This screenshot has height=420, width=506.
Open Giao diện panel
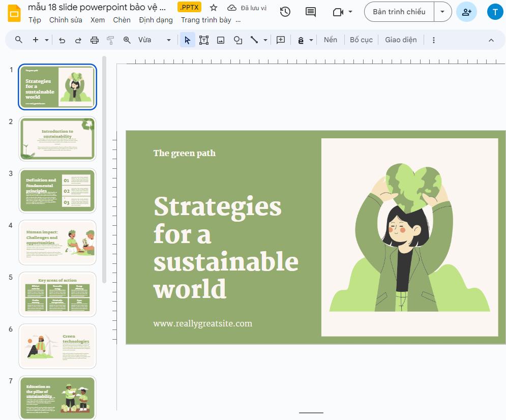(401, 40)
